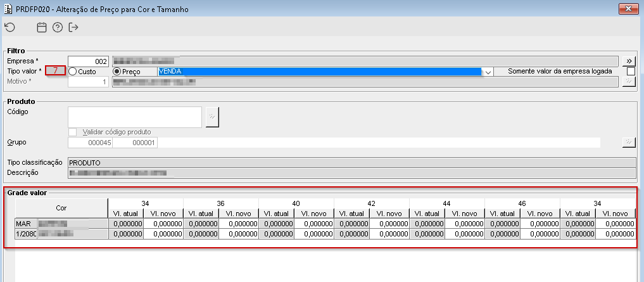Click the Grupo field 000045
The height and width of the screenshot is (282, 644).
click(91, 143)
